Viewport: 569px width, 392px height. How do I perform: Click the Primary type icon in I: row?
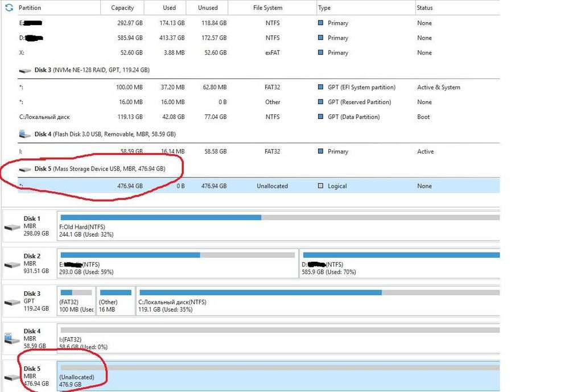pos(320,151)
